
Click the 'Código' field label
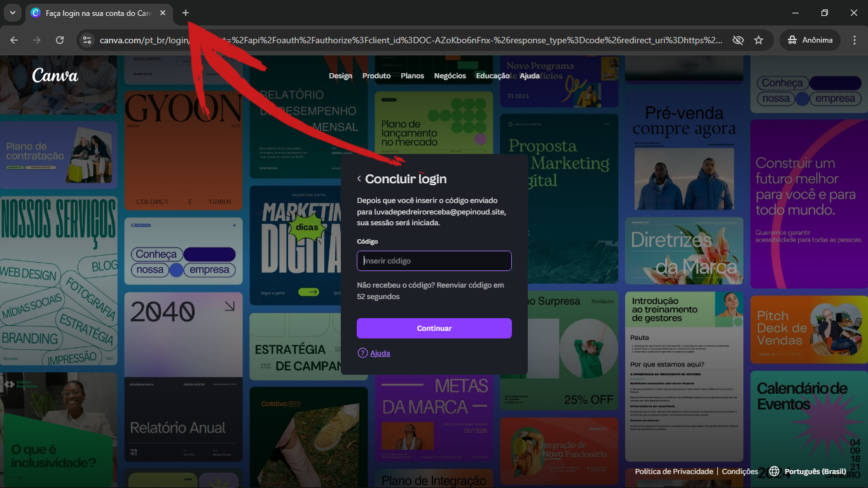368,242
